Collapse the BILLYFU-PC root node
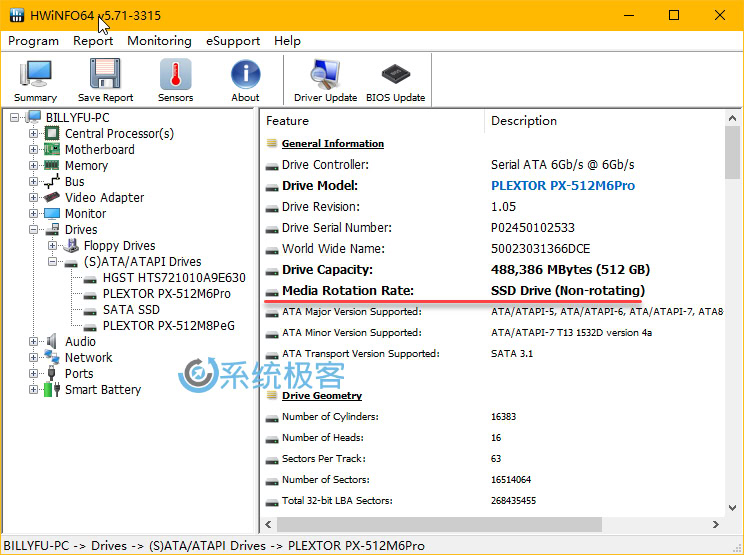Screen dimensions: 744x555 pyautogui.click(x=15, y=117)
